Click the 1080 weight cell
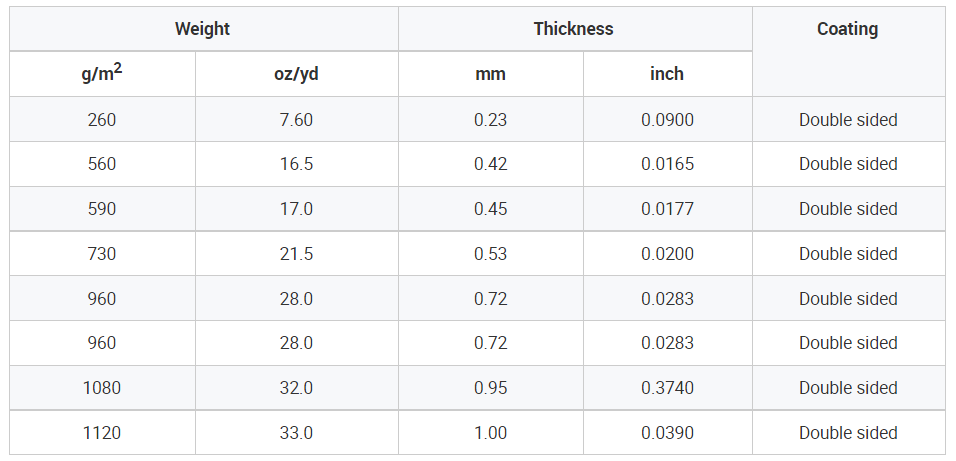This screenshot has width=956, height=461. pyautogui.click(x=102, y=388)
